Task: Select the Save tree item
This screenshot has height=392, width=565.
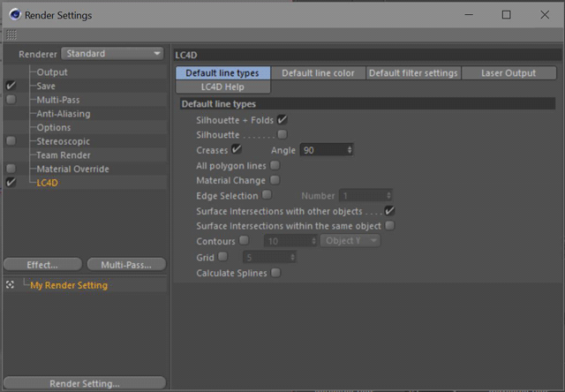Action: [x=46, y=87]
